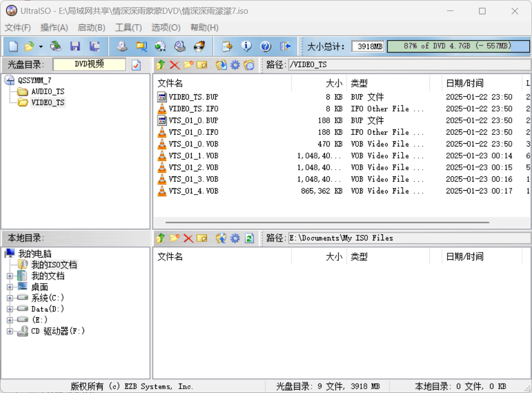
Task: Open the 选项(O) menu
Action: [166, 28]
